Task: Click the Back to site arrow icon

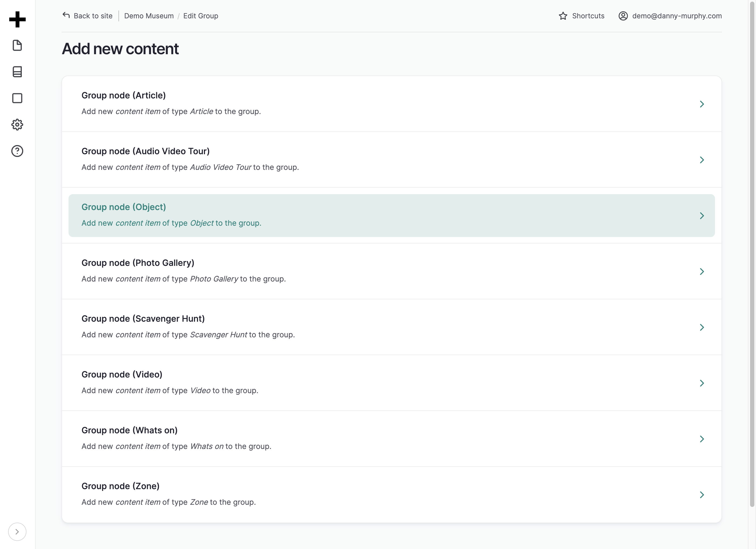Action: point(66,15)
